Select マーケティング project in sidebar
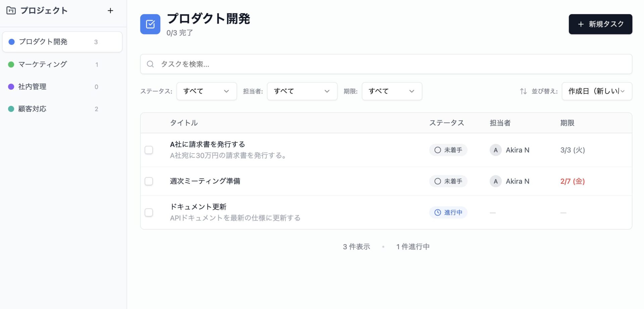644x309 pixels. (x=43, y=64)
